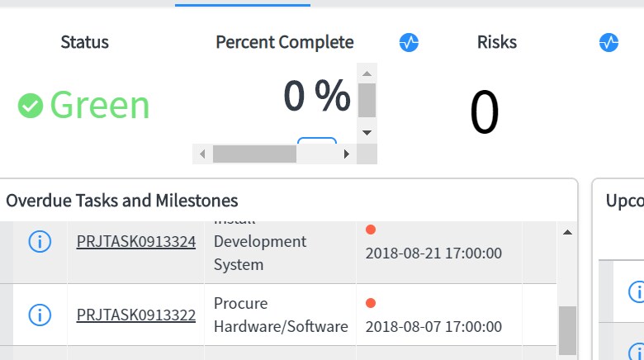
Task: Open the Percent Complete trend icon
Action: [x=409, y=43]
